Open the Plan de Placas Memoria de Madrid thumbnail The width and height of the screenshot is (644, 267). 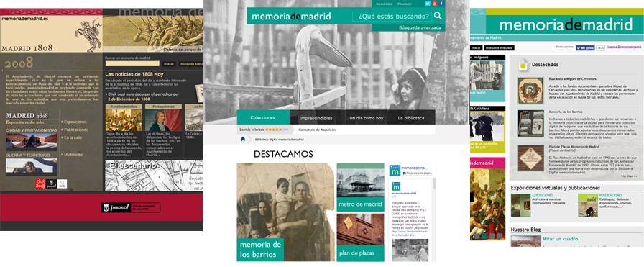[530, 158]
